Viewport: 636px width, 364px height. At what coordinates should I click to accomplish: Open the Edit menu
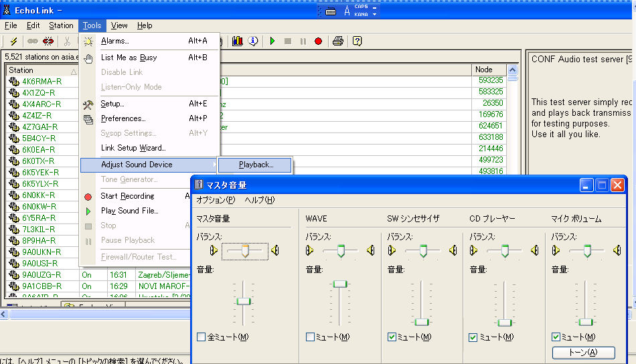pyautogui.click(x=33, y=25)
